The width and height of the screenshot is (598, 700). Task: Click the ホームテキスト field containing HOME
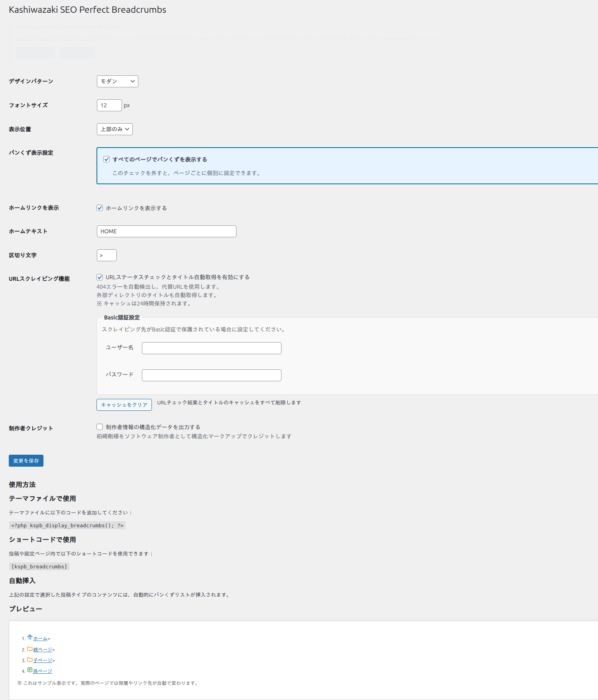pos(166,231)
